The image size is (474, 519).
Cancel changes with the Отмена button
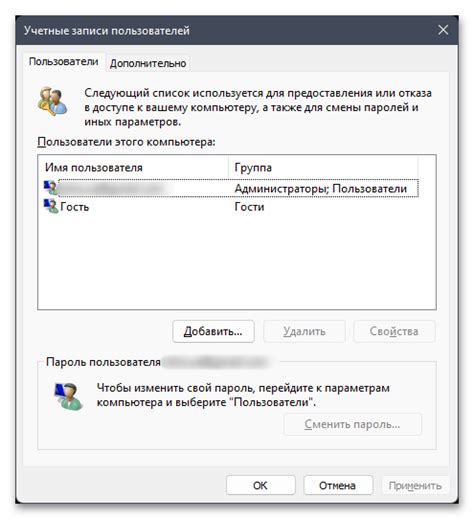click(337, 485)
